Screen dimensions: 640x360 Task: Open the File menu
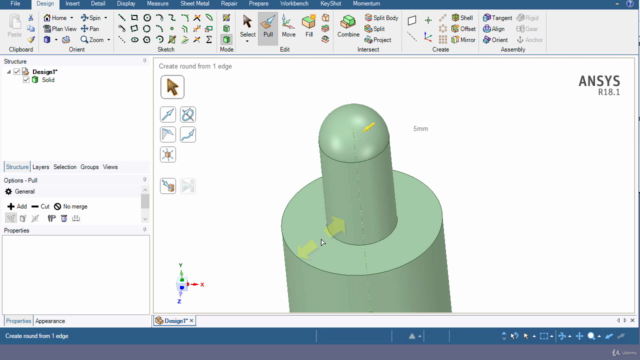pyautogui.click(x=15, y=4)
